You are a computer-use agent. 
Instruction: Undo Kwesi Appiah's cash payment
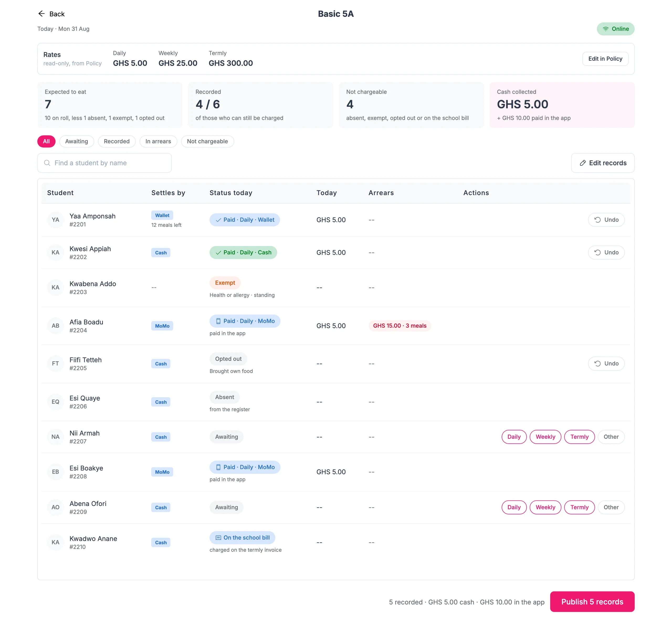point(606,252)
